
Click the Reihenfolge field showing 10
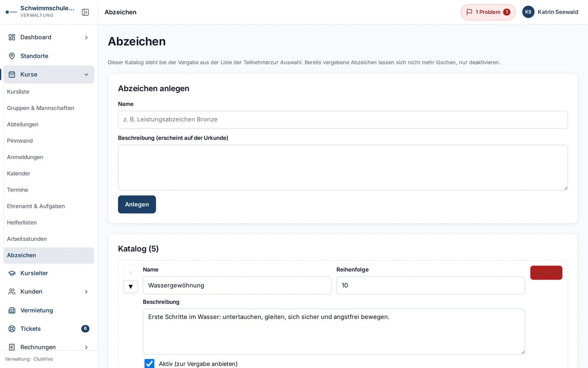coord(430,285)
